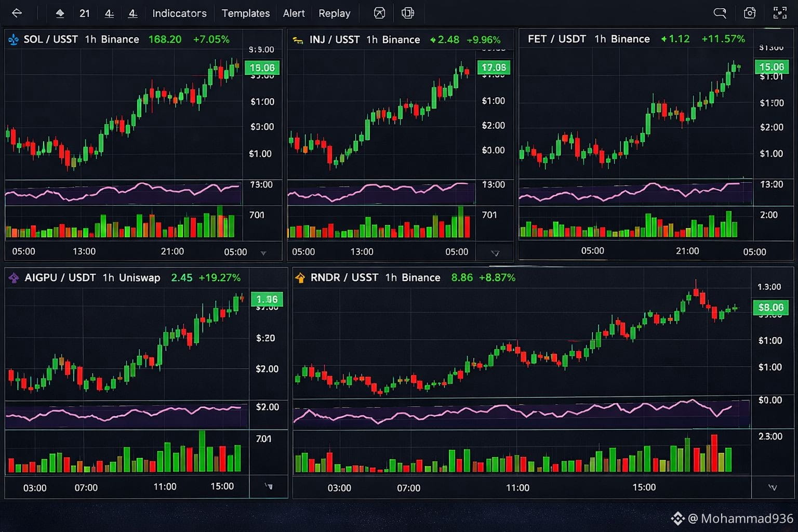The image size is (798, 532).
Task: Expand the RNDR chart time axis dropdown arrow
Action: (773, 488)
